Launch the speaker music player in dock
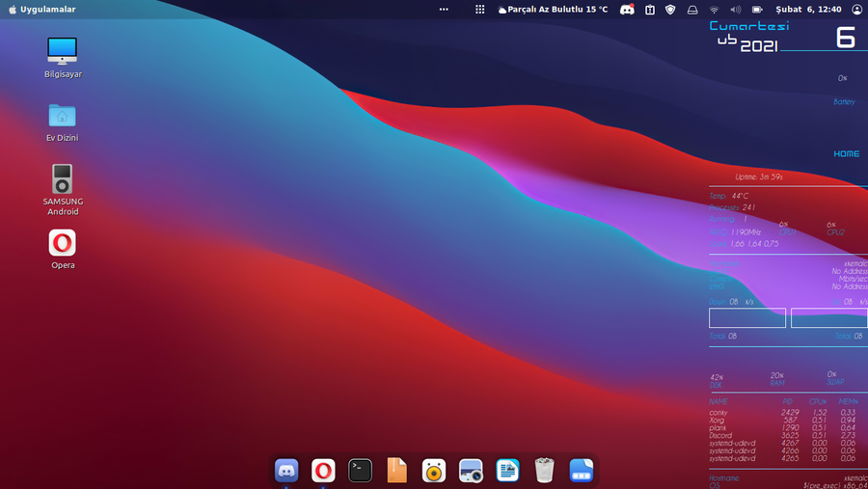The width and height of the screenshot is (868, 489). (x=434, y=470)
